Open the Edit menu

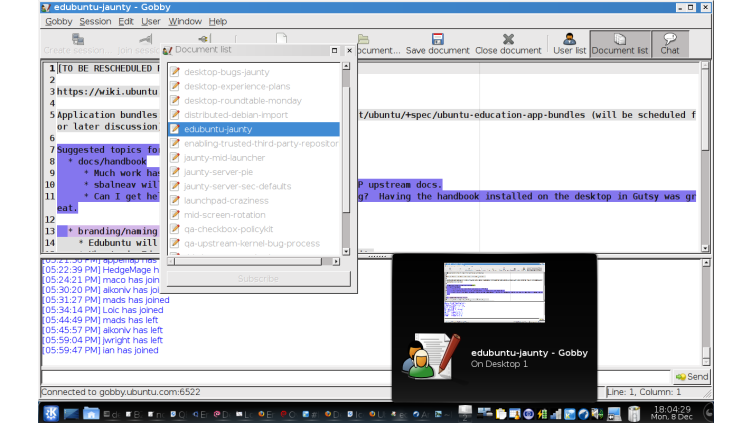click(x=126, y=22)
